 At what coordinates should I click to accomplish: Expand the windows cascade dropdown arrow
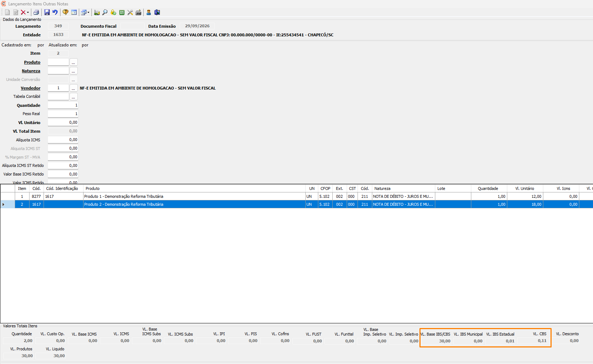click(x=88, y=13)
